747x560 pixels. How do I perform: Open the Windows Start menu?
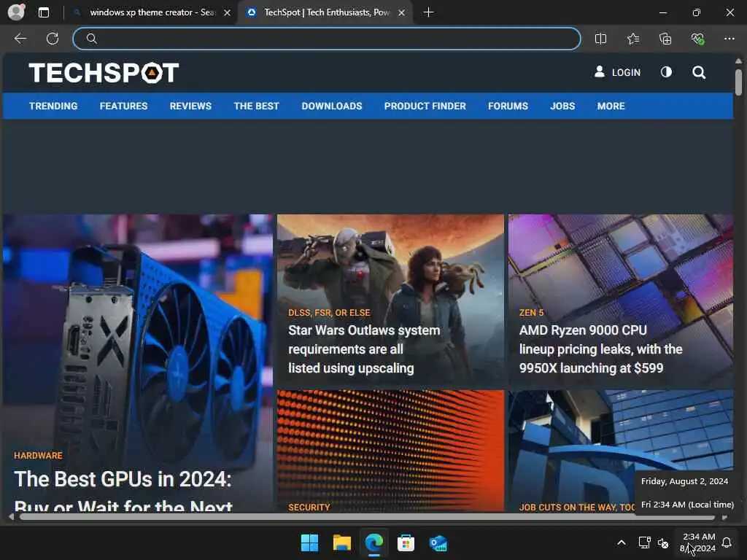click(x=309, y=542)
